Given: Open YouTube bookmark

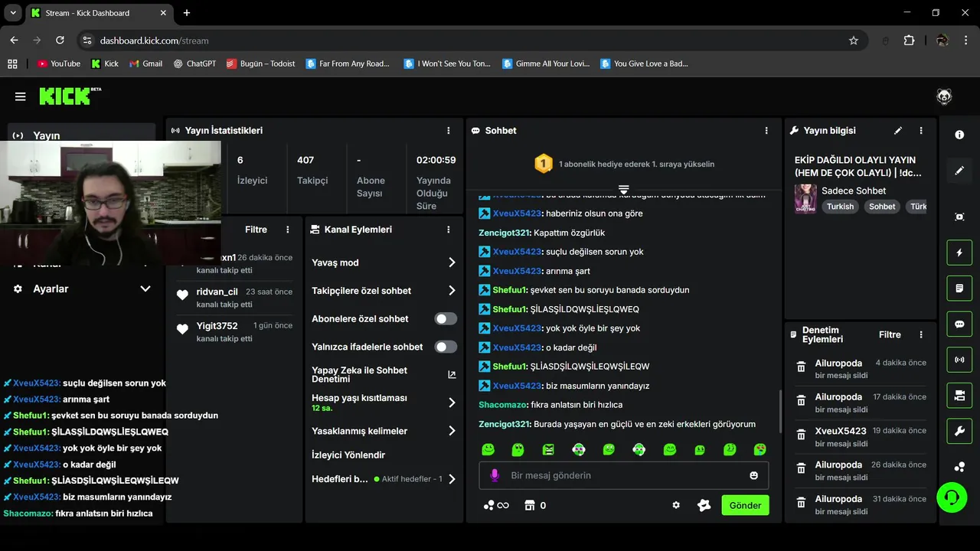Looking at the screenshot, I should click(x=58, y=64).
